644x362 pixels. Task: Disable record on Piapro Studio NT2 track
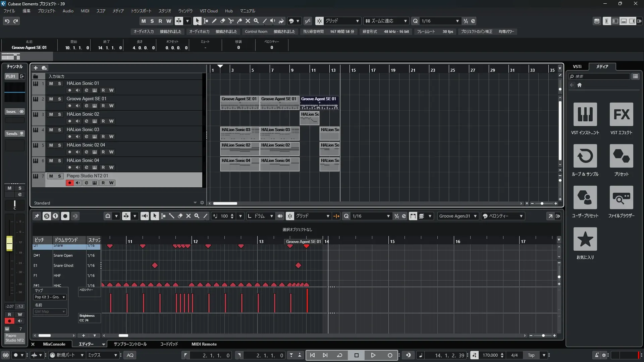point(69,183)
